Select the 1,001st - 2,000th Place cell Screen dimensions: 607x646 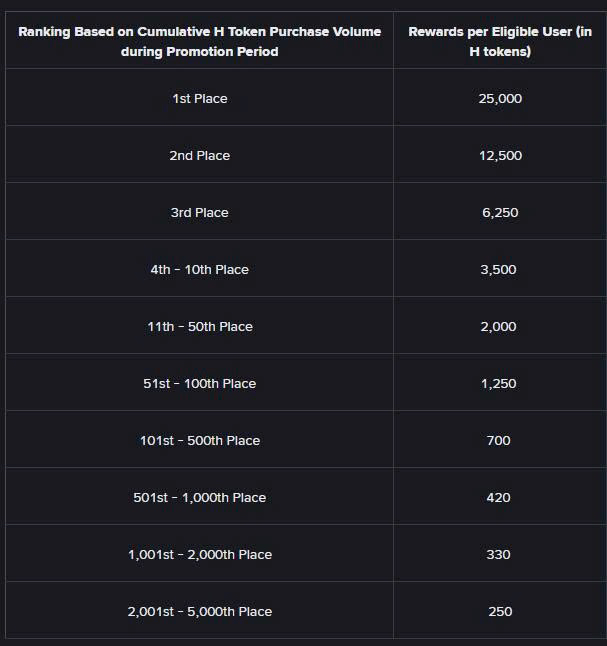[199, 555]
